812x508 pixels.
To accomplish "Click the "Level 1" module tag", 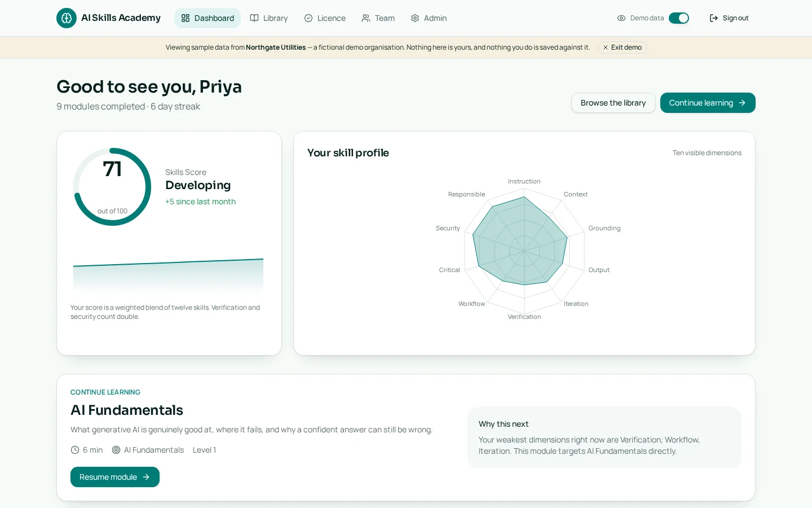I will (204, 450).
